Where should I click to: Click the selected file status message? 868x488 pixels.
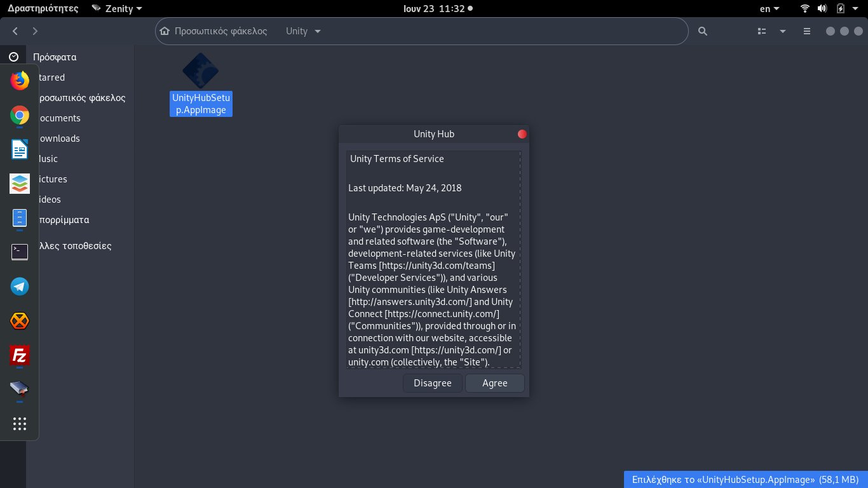coord(746,480)
